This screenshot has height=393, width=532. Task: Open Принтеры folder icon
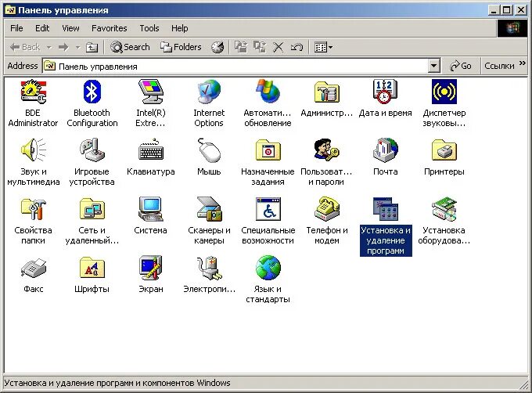(x=444, y=150)
